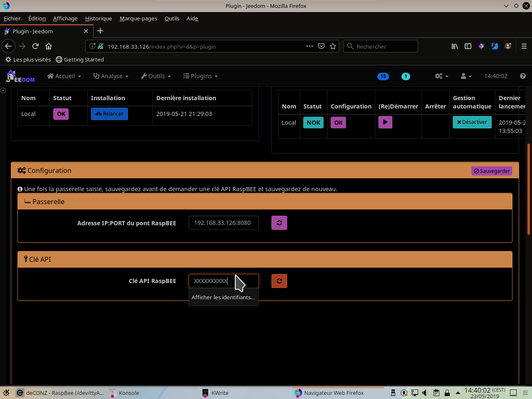Open the Historique menu
Screen dimensions: 532x399
[x=99, y=18]
